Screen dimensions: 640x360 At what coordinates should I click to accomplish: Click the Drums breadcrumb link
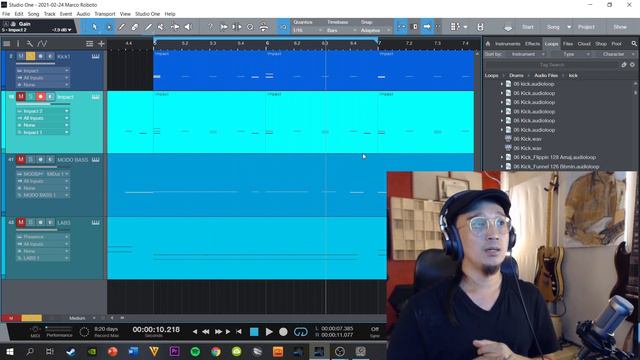click(516, 76)
